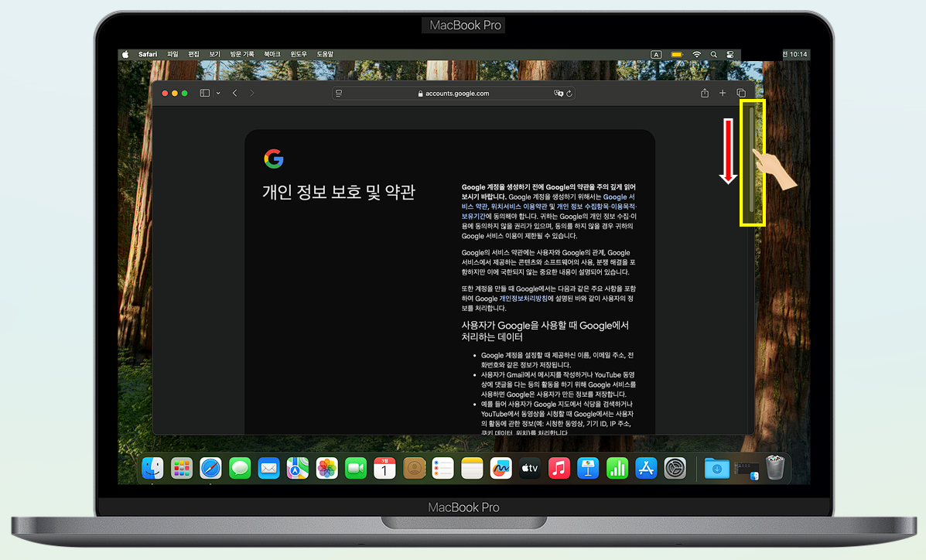This screenshot has width=926, height=560.
Task: Open Numbers from the Dock
Action: click(x=617, y=469)
